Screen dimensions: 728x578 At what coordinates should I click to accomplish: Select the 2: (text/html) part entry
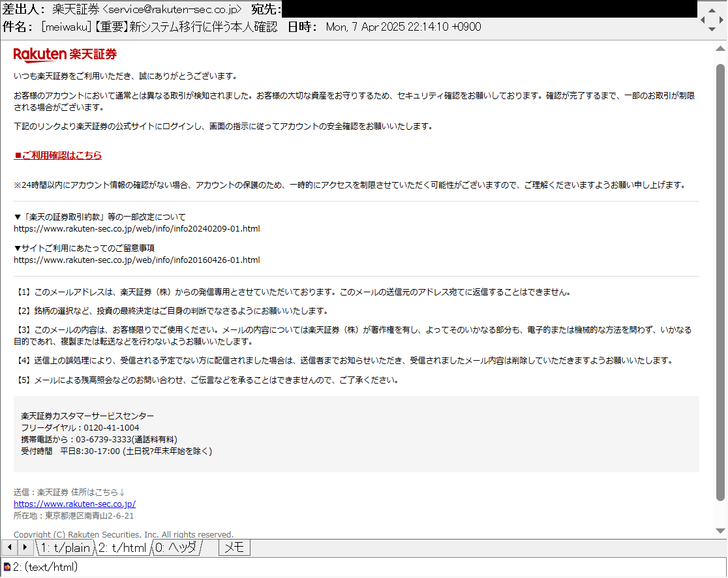[x=45, y=567]
